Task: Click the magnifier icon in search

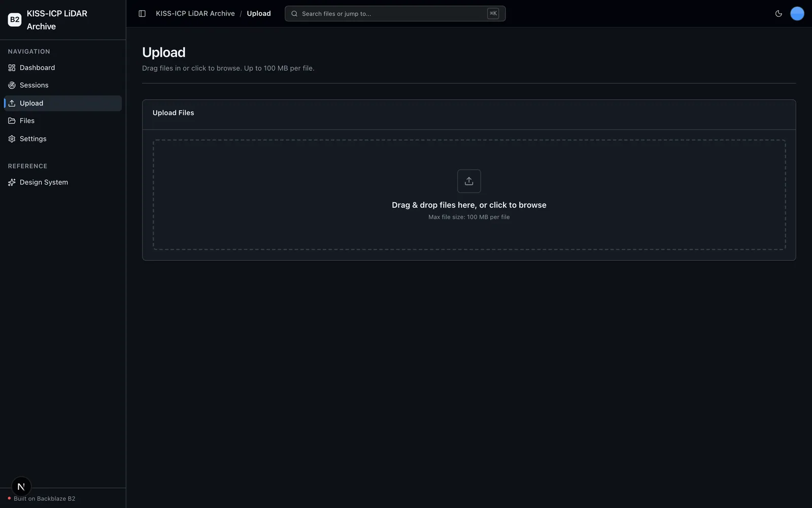Action: (x=294, y=14)
